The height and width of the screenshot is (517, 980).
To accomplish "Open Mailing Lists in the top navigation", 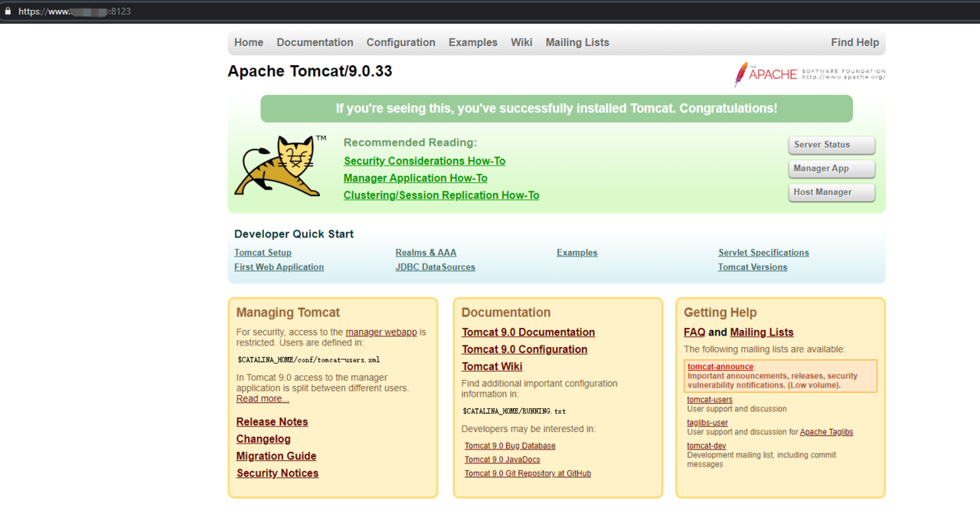I will click(x=577, y=43).
